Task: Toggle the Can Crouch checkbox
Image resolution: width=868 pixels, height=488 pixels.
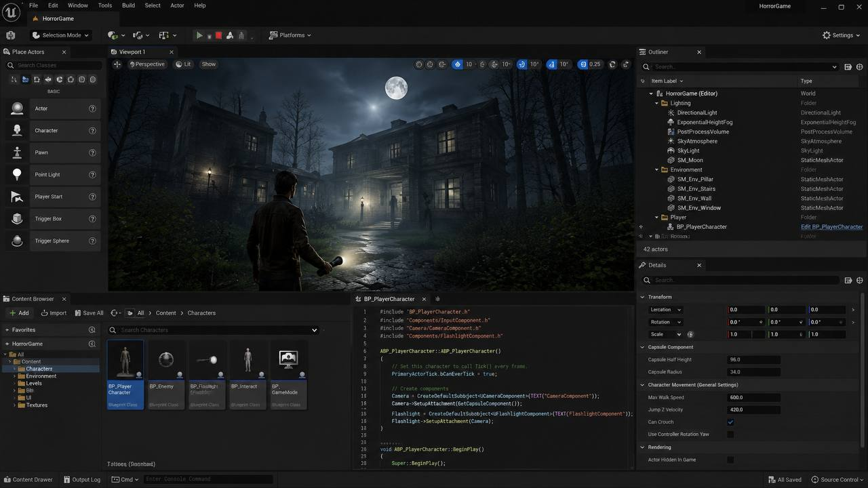Action: click(x=730, y=422)
